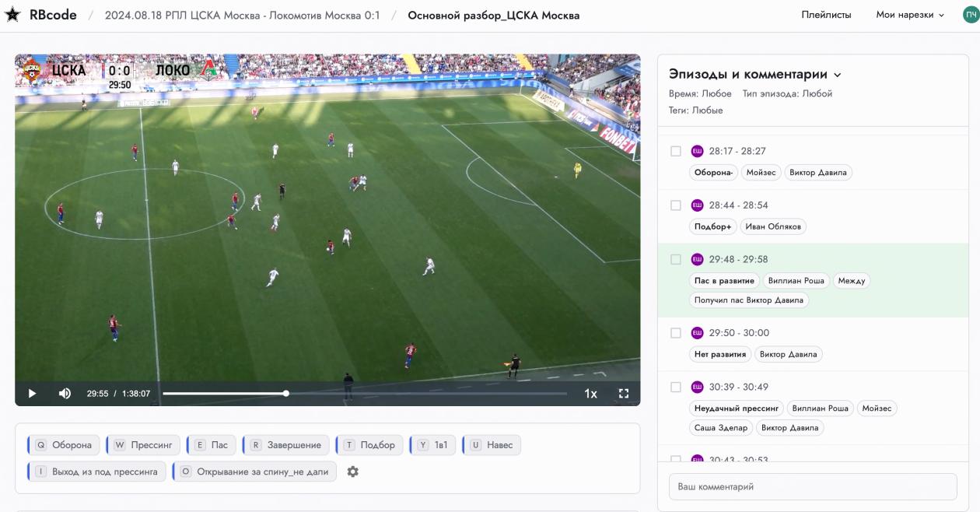Screen dimensions: 980x512
Task: Check the 30:39 - 30:49 episode checkbox
Action: coord(676,387)
